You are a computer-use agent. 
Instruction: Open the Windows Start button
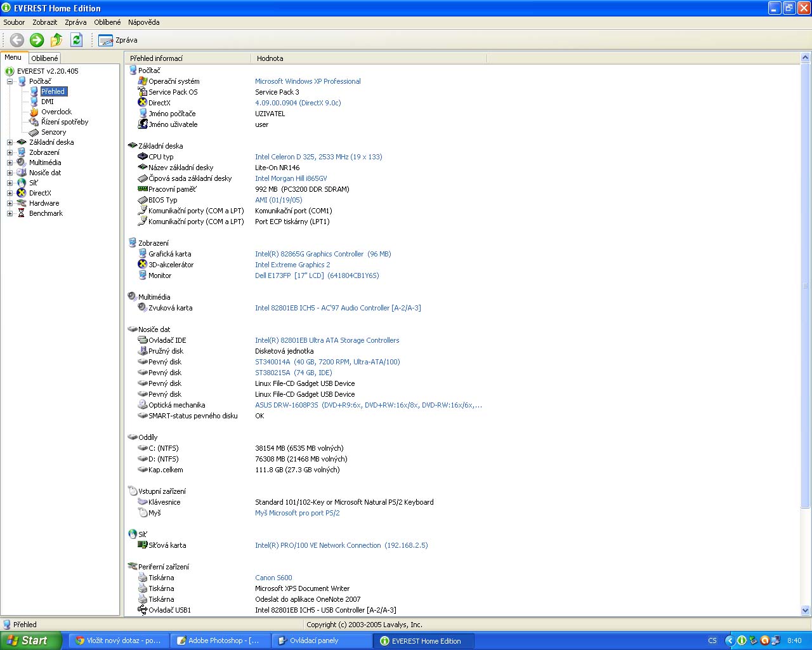[31, 640]
